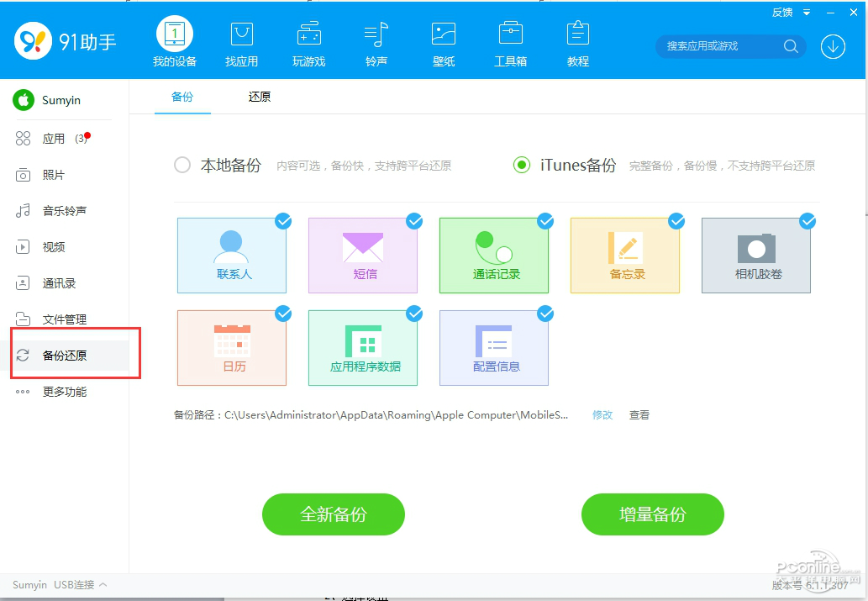Select the Calendar (日历) backup tile

(231, 348)
